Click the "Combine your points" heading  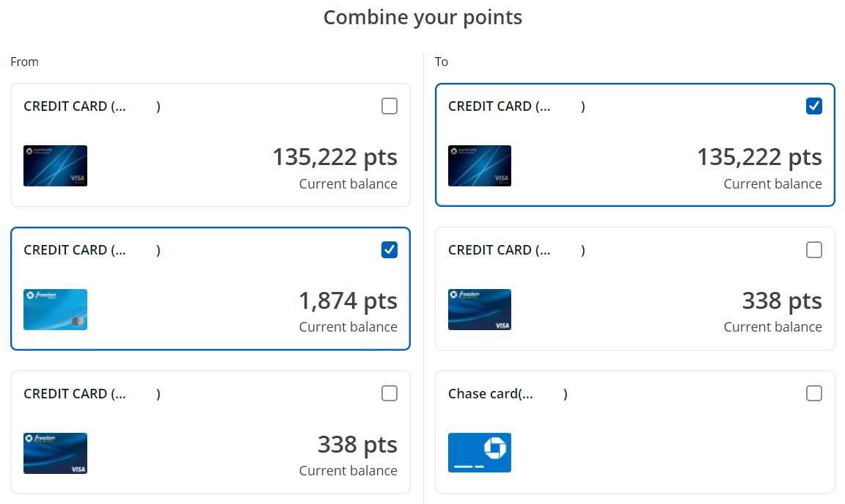point(422,18)
